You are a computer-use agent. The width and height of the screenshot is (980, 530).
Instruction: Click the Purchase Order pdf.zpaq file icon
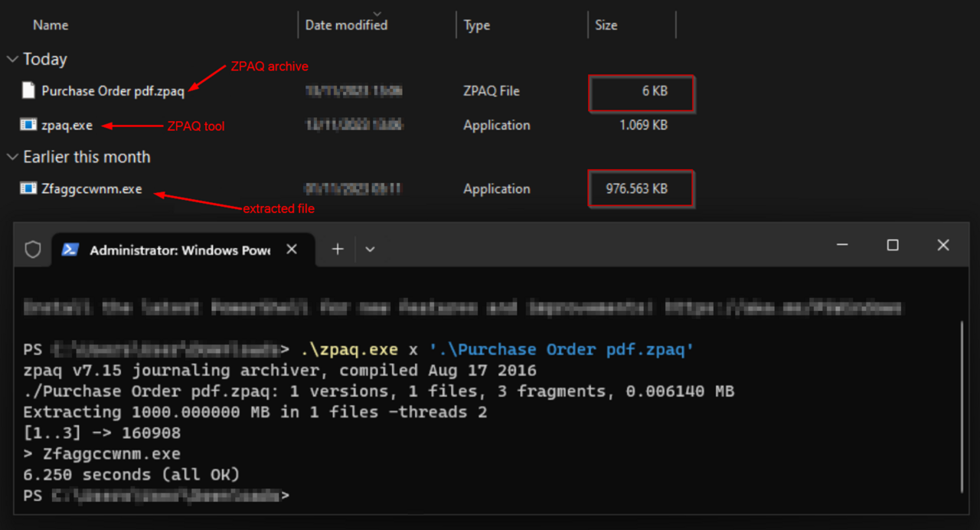point(28,91)
